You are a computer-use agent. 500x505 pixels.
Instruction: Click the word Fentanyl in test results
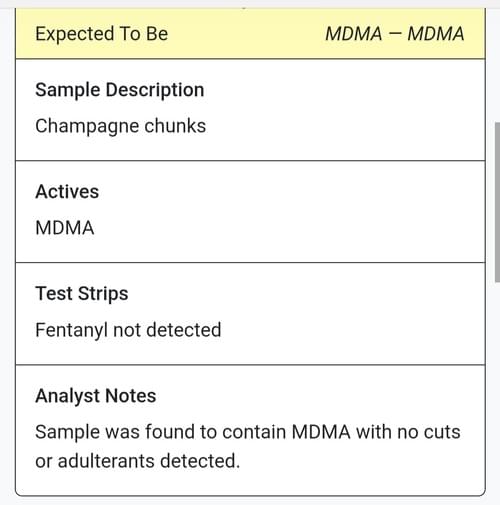71,330
